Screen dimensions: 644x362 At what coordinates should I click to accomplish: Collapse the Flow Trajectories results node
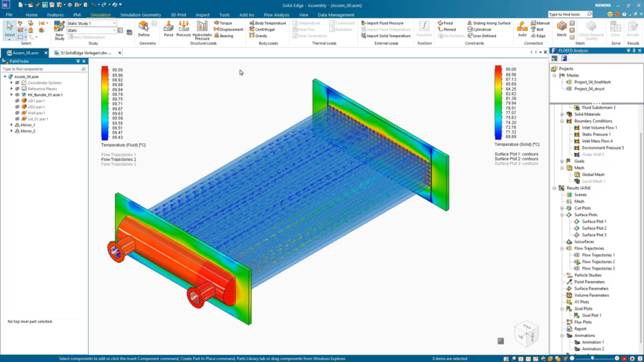tap(563, 248)
